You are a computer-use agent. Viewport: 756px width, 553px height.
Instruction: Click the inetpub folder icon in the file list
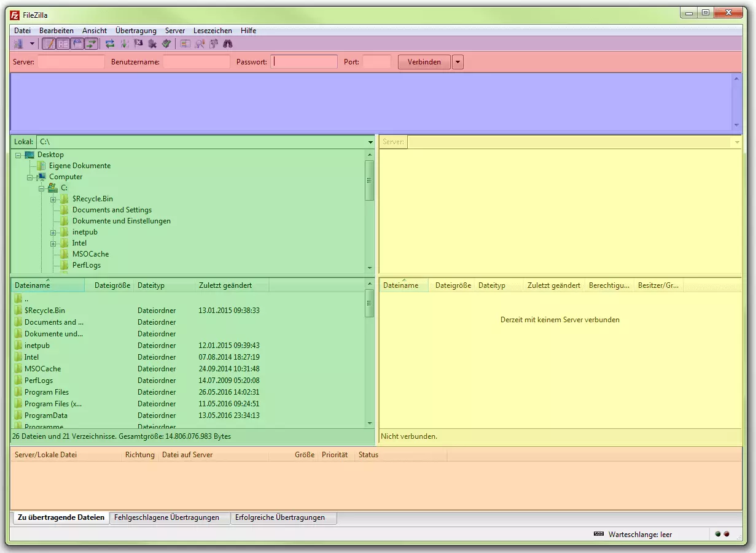(18, 346)
